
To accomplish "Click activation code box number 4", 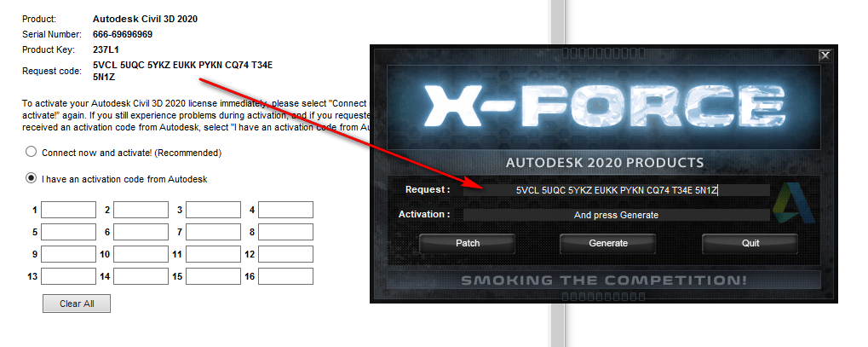I will (x=285, y=210).
